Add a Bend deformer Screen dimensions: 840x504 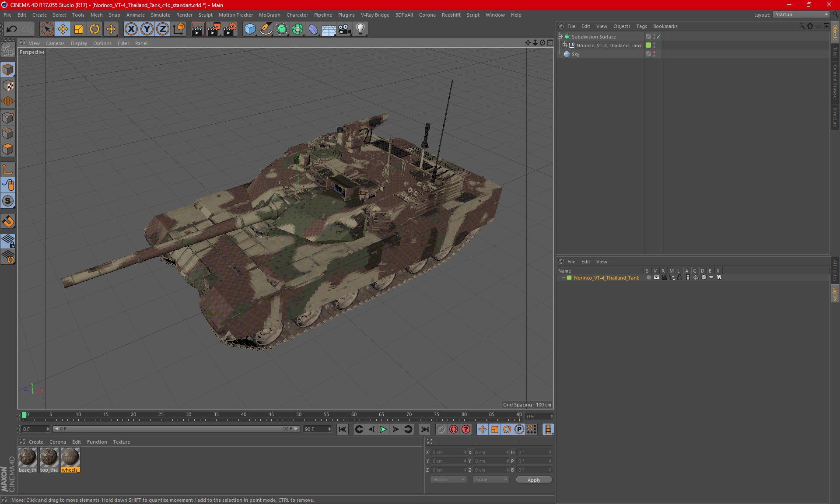click(x=313, y=29)
